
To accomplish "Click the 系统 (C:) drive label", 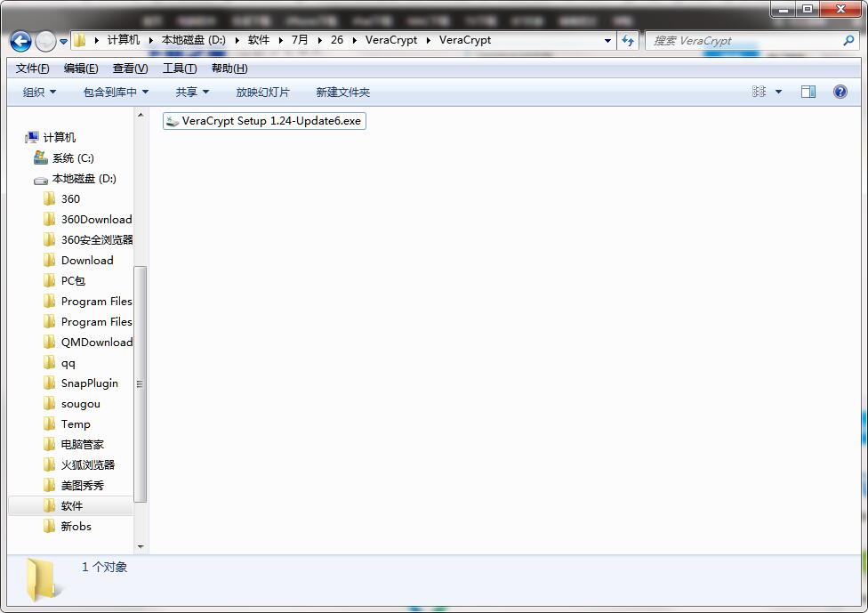I will pos(73,158).
